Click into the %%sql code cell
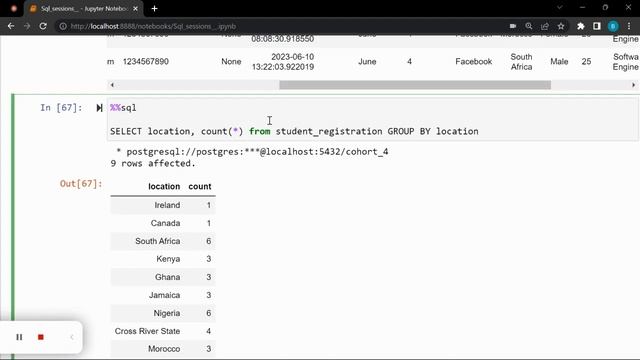The height and width of the screenshot is (360, 640). pyautogui.click(x=372, y=120)
